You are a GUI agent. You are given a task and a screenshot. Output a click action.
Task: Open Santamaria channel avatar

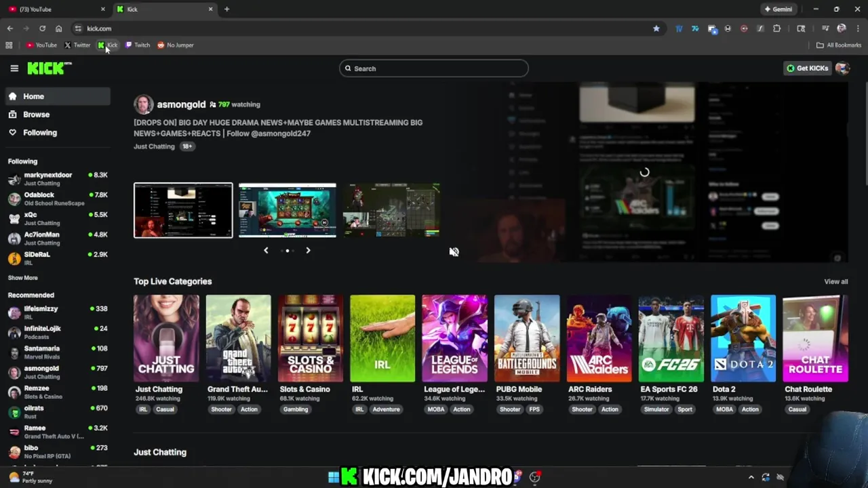tap(14, 352)
